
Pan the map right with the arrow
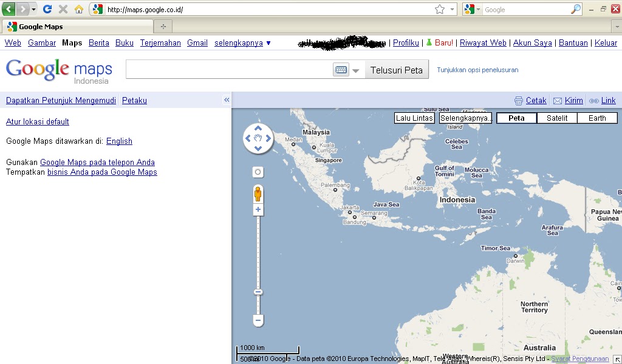click(268, 138)
